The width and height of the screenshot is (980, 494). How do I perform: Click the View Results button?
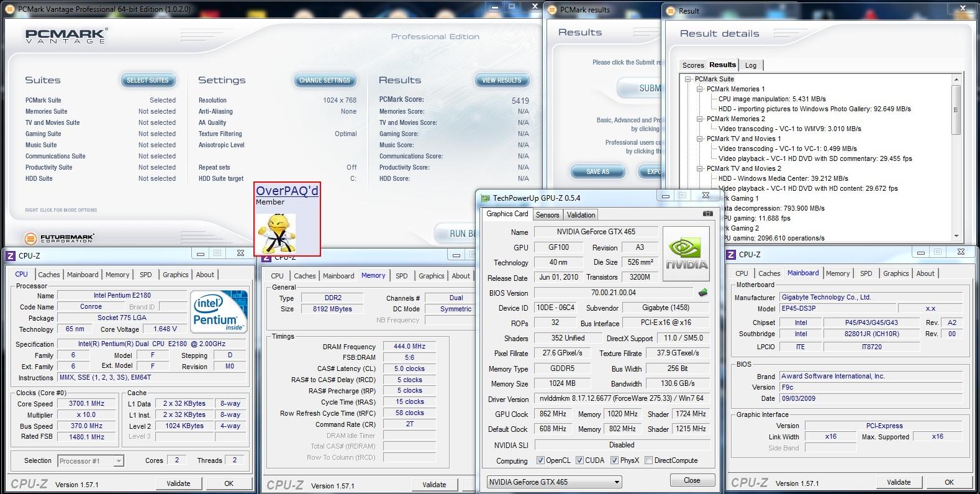pyautogui.click(x=502, y=80)
